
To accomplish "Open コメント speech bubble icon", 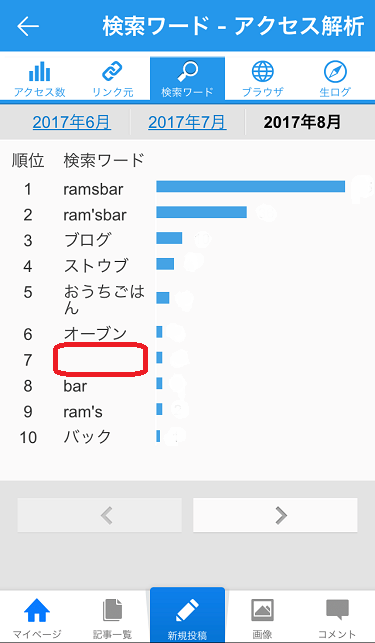I will click(x=337, y=617).
